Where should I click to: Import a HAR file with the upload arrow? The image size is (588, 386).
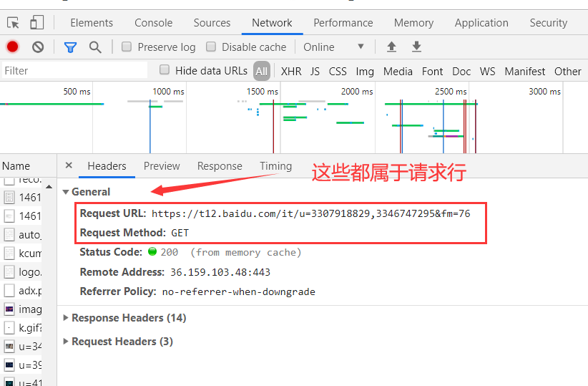point(391,47)
